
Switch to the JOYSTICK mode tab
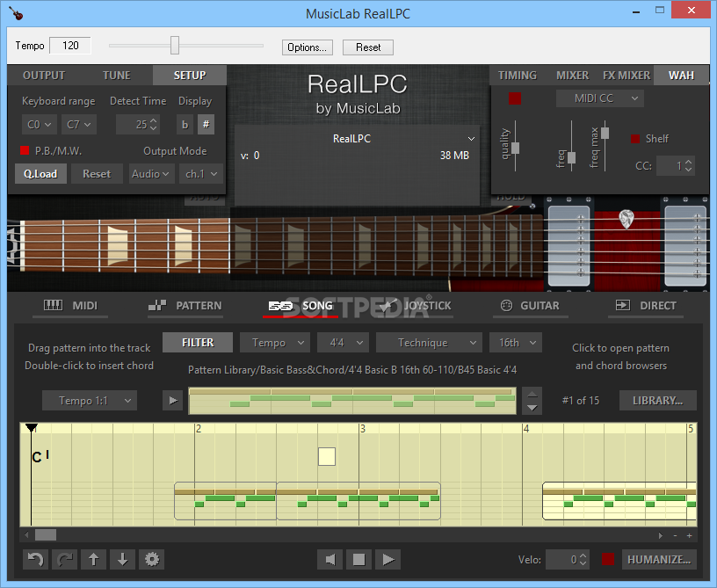(x=416, y=306)
